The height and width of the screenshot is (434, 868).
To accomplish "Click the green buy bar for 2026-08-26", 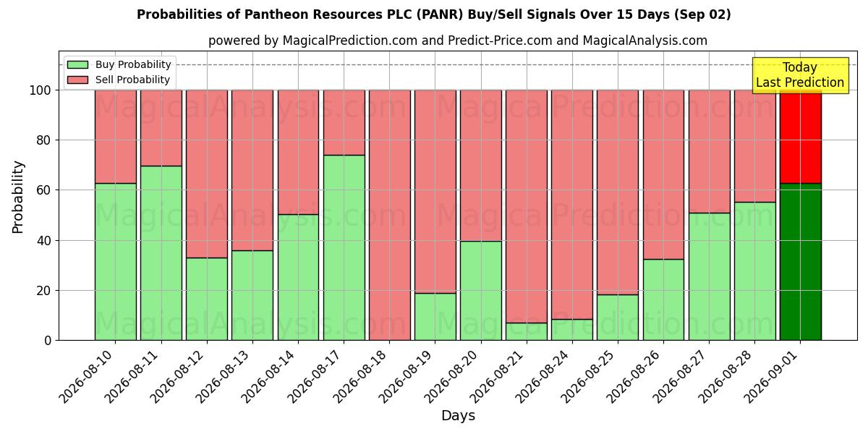I will pyautogui.click(x=664, y=299).
